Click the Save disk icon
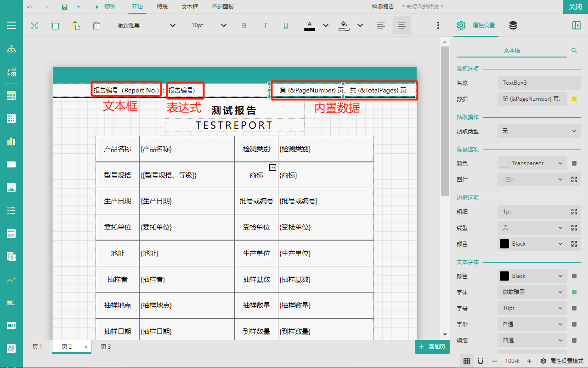The image size is (588, 368). click(65, 7)
